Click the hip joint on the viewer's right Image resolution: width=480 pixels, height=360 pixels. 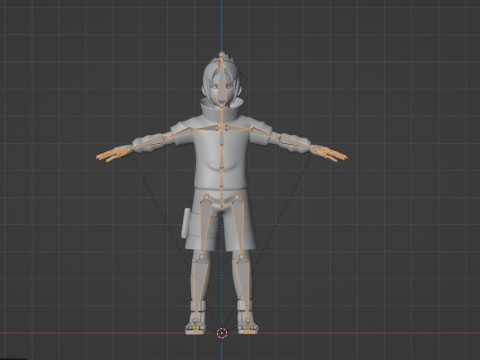(237, 198)
